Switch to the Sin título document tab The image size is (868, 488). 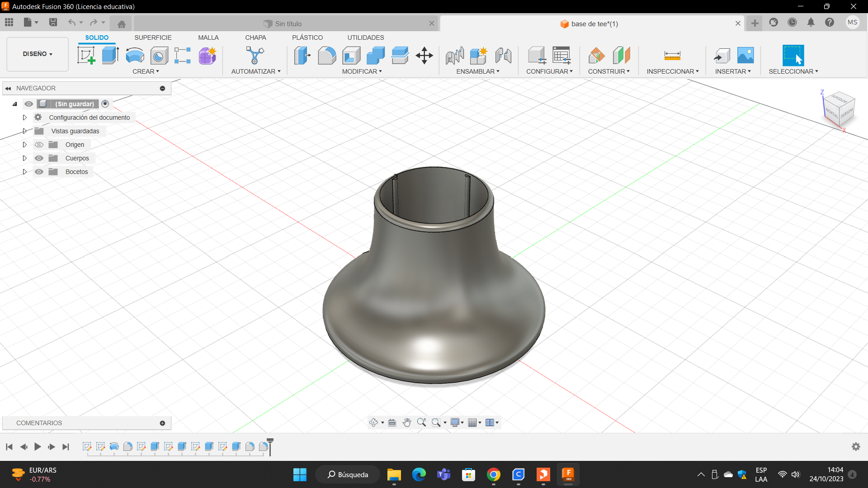(x=285, y=23)
